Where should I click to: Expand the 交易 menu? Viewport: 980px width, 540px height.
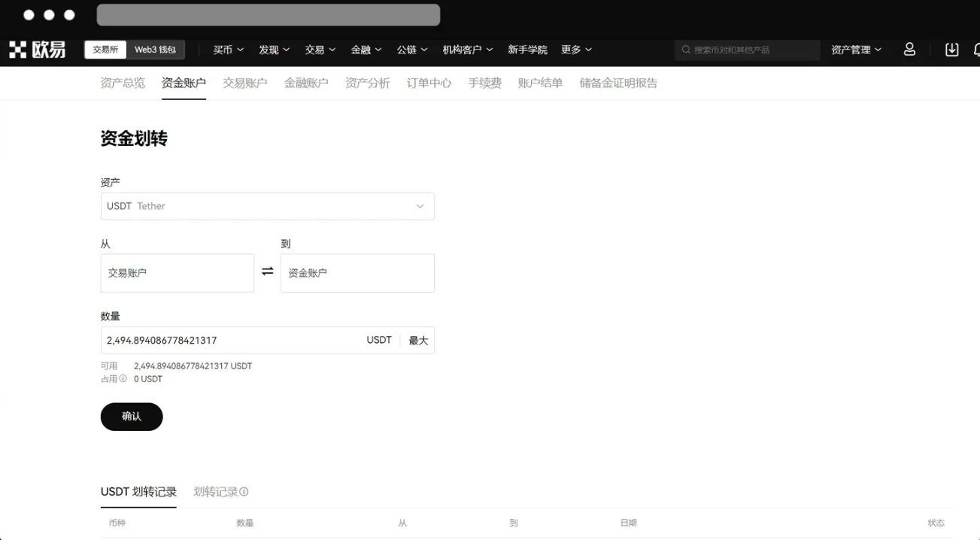tap(320, 50)
